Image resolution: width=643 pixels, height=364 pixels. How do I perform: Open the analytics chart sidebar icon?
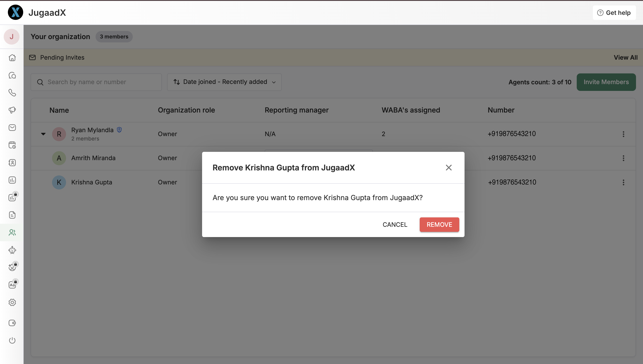click(12, 180)
